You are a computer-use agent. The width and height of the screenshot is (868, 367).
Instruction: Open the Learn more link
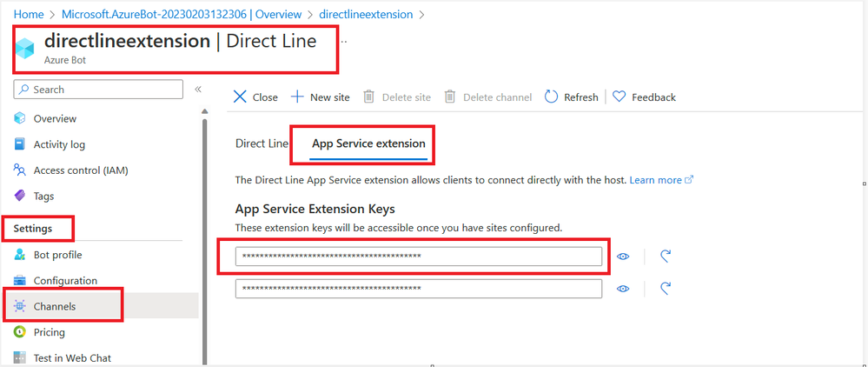(655, 180)
